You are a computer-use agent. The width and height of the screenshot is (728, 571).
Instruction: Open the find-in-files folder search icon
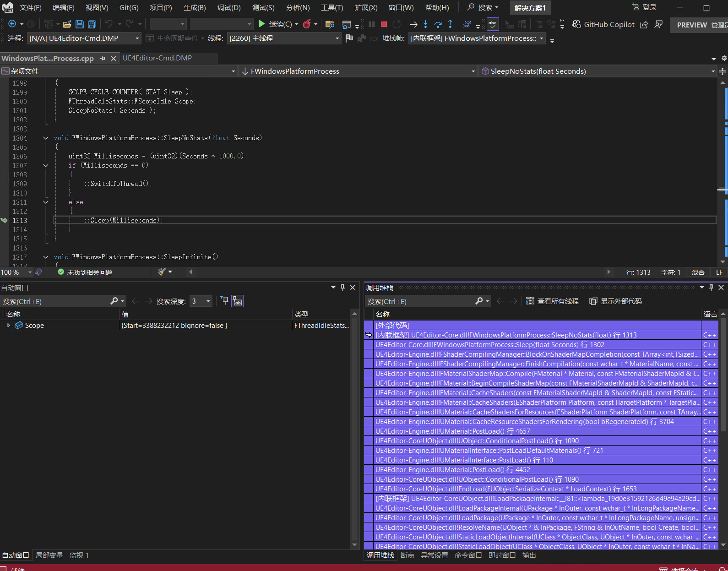(x=329, y=24)
